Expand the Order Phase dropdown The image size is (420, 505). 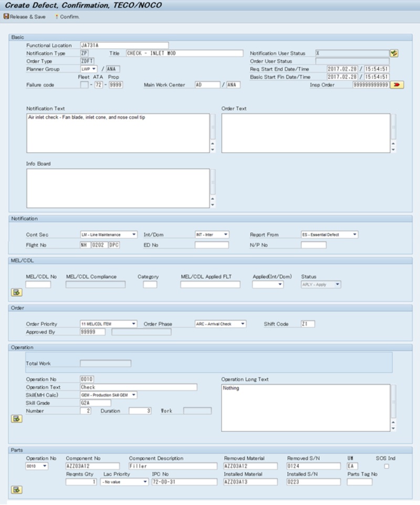[242, 324]
